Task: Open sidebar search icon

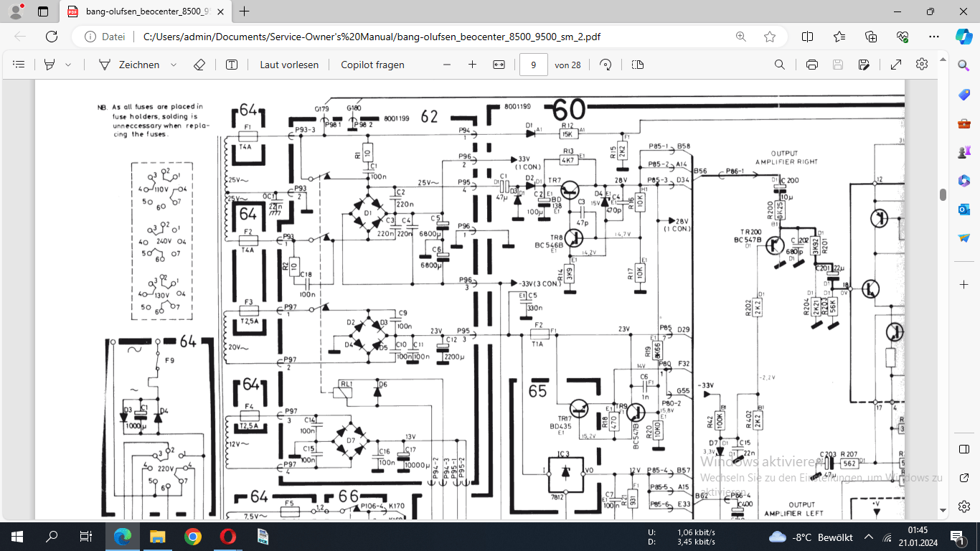Action: 963,65
